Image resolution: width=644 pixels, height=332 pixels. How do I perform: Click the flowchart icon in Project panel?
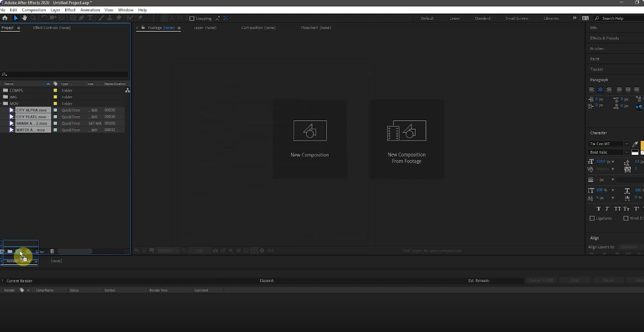pyautogui.click(x=128, y=90)
